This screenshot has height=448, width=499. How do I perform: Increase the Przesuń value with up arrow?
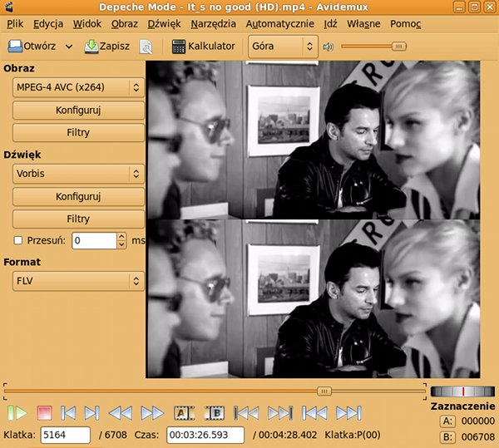point(121,237)
